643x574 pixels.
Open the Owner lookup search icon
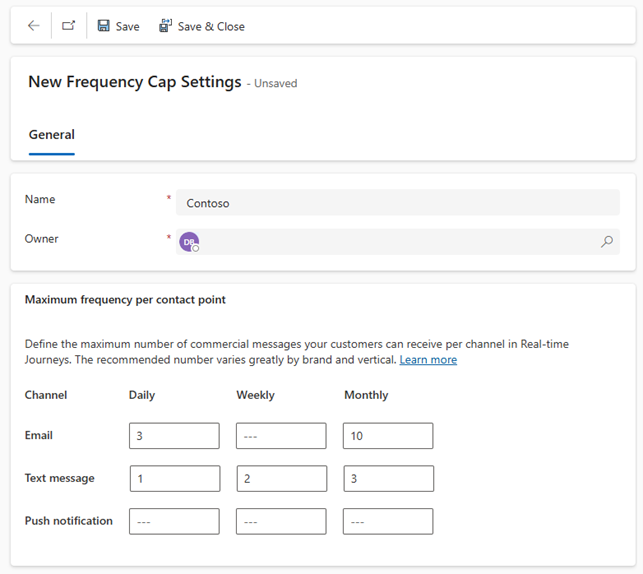click(607, 241)
